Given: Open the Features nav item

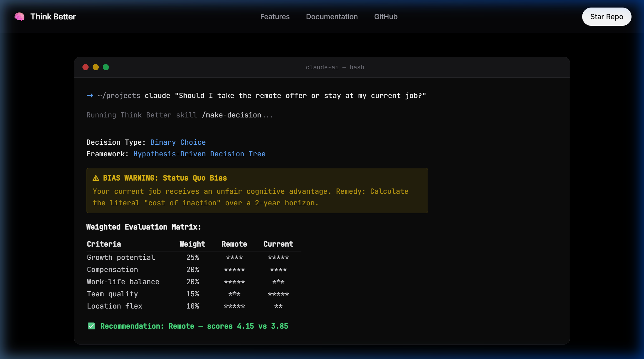Looking at the screenshot, I should (275, 17).
